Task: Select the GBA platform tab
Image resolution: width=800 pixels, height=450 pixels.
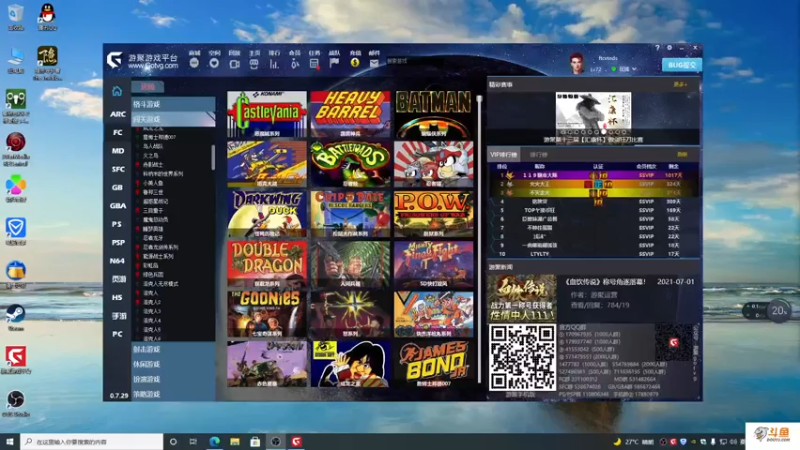Action: click(118, 206)
